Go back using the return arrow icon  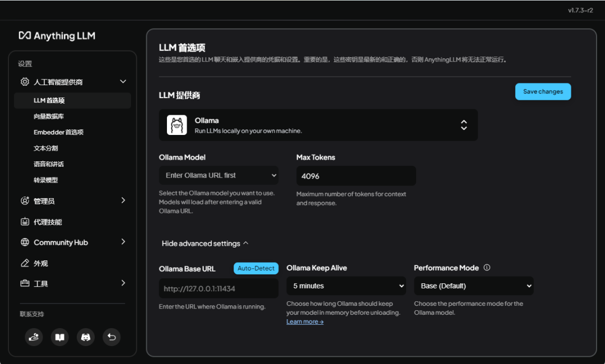(111, 337)
